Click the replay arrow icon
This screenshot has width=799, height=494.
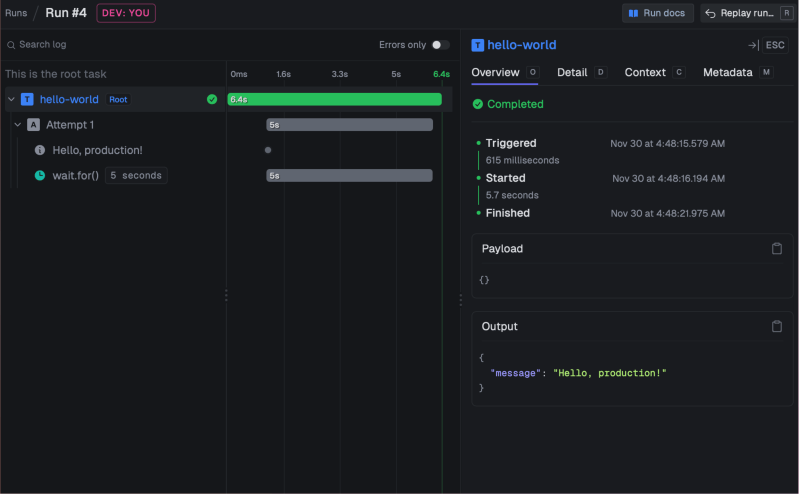710,13
